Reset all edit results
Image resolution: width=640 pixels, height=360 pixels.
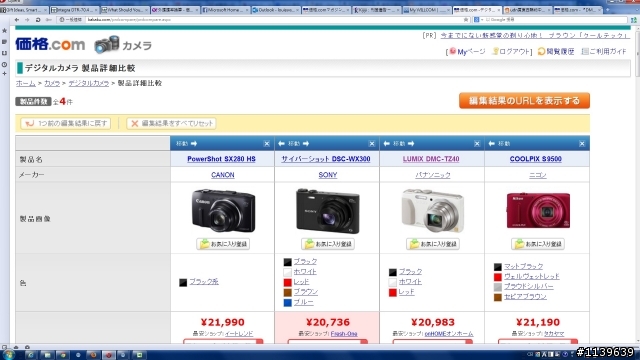click(x=171, y=123)
